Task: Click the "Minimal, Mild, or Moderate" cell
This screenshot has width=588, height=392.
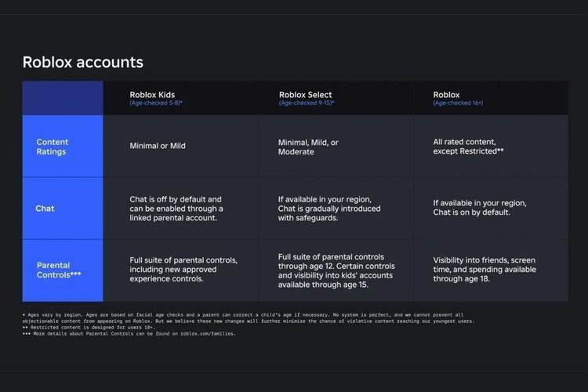Action: 309,147
